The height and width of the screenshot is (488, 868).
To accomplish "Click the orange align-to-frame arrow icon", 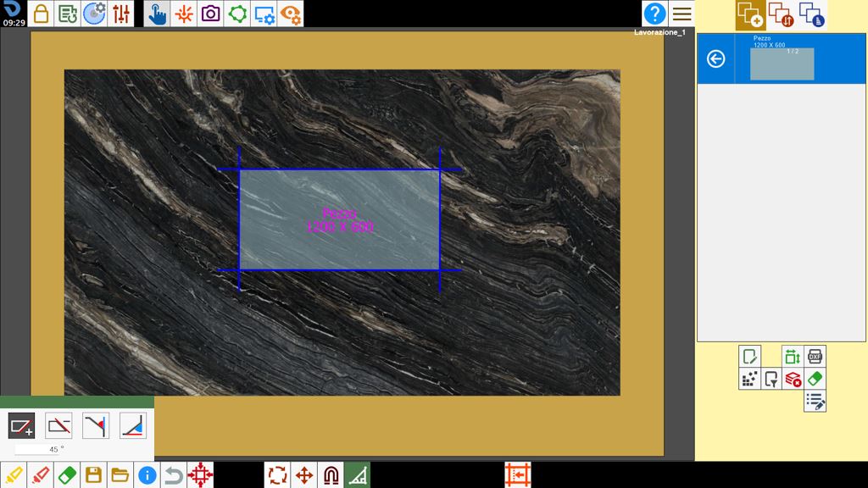I will point(518,475).
